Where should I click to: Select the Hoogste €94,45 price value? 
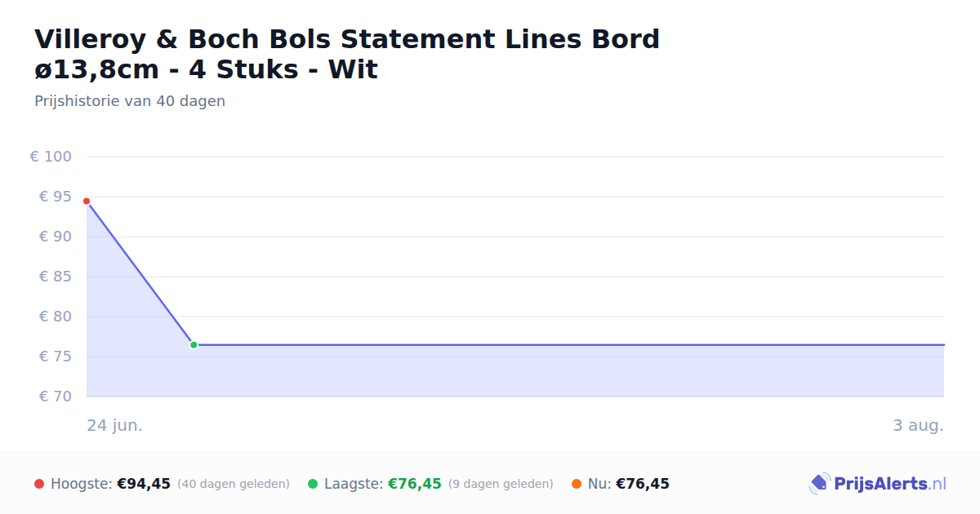click(144, 484)
